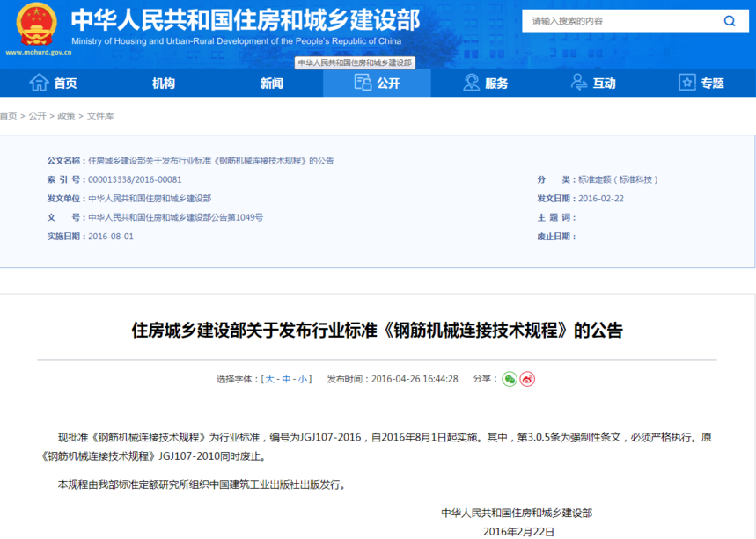The height and width of the screenshot is (539, 756).
Task: Click the publish time 2016-04-26 16:44:28
Action: click(x=415, y=379)
